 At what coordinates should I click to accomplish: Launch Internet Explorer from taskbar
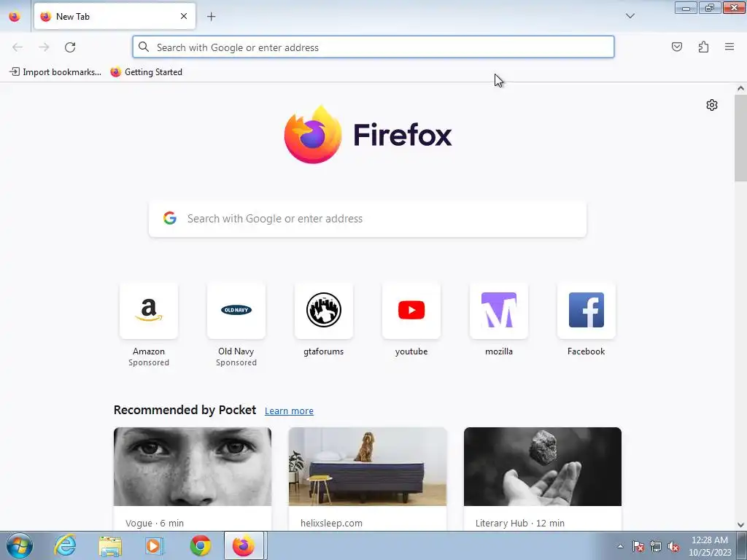[65, 545]
